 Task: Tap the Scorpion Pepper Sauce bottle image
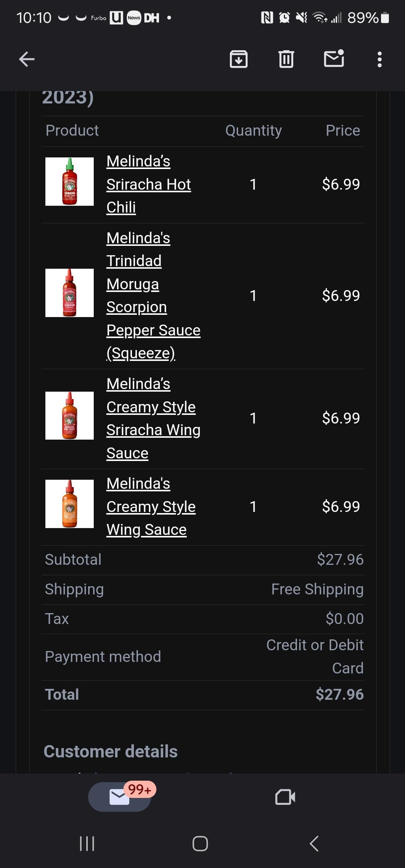pos(69,293)
